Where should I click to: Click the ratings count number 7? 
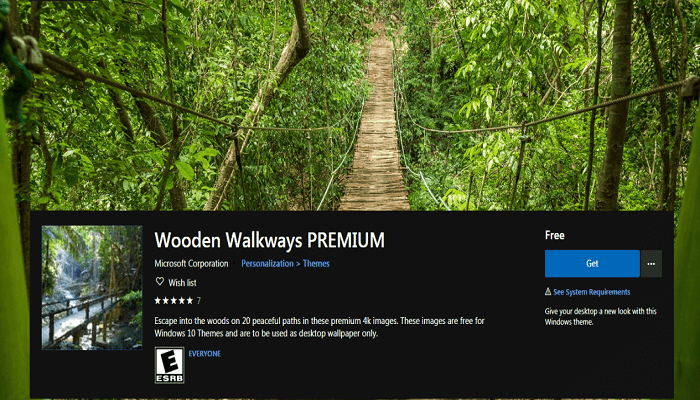coord(199,301)
